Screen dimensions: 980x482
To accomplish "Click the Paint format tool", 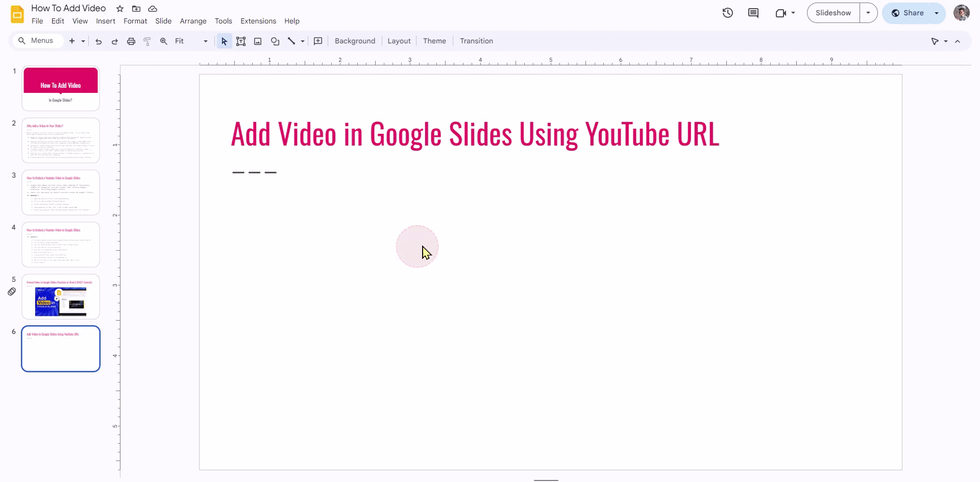I will 147,41.
